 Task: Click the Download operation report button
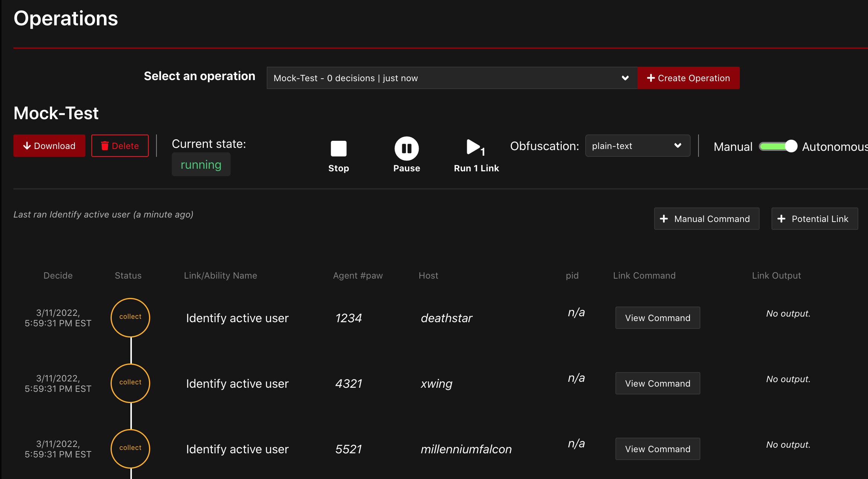49,146
